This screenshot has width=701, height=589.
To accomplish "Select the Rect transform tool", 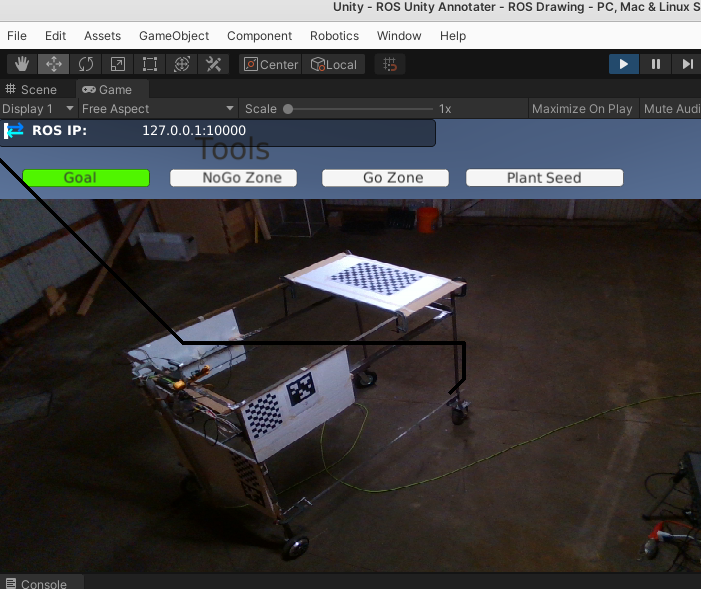I will pyautogui.click(x=150, y=64).
